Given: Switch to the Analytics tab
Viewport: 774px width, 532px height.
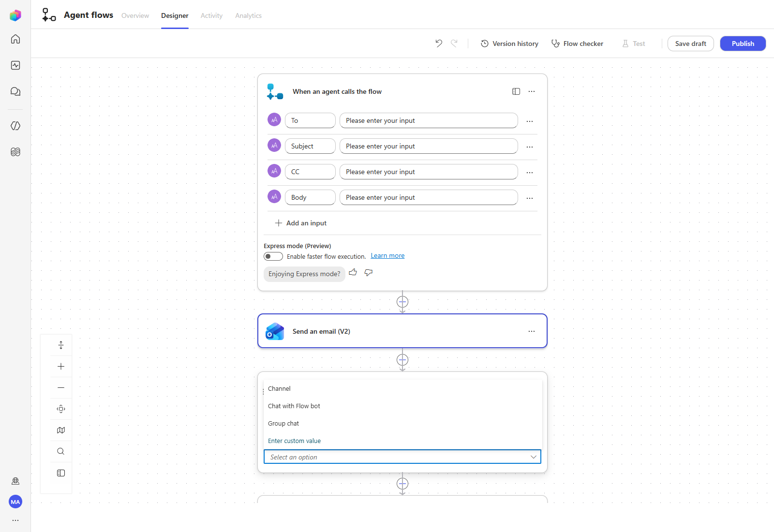Looking at the screenshot, I should tap(248, 15).
